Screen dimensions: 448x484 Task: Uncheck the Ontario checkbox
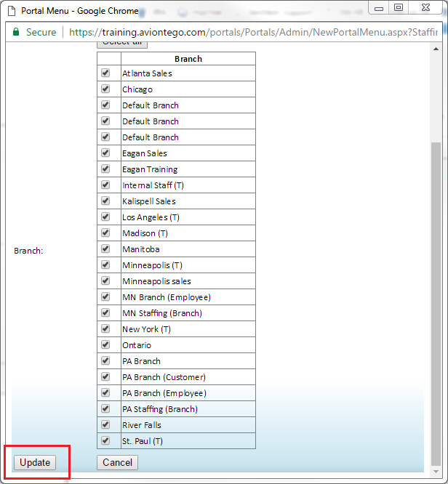pyautogui.click(x=105, y=344)
